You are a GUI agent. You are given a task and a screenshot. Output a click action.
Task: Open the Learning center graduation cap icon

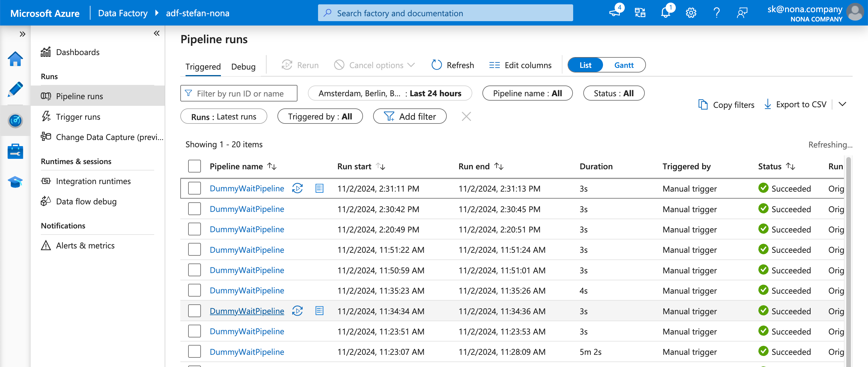click(15, 182)
